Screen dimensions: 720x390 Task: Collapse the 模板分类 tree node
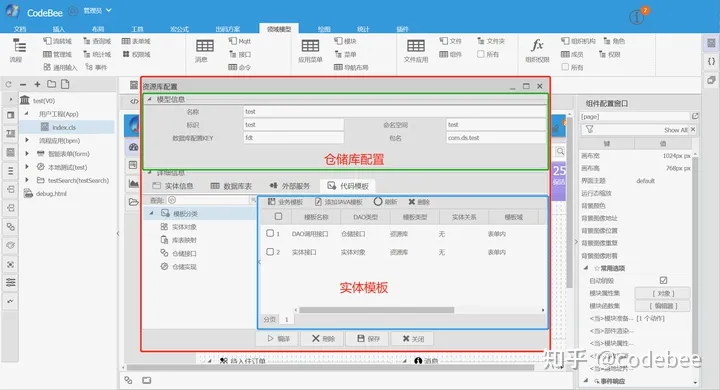tap(152, 213)
